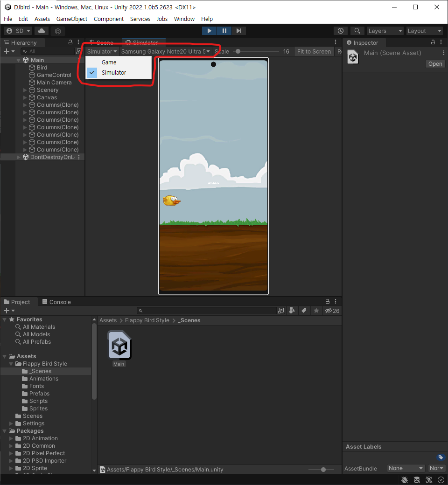The image size is (448, 485).
Task: Open Simulator panel kebab menu
Action: click(336, 42)
